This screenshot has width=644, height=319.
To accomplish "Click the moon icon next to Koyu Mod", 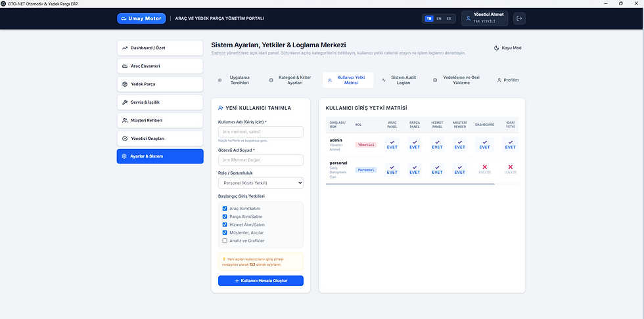I will (496, 48).
